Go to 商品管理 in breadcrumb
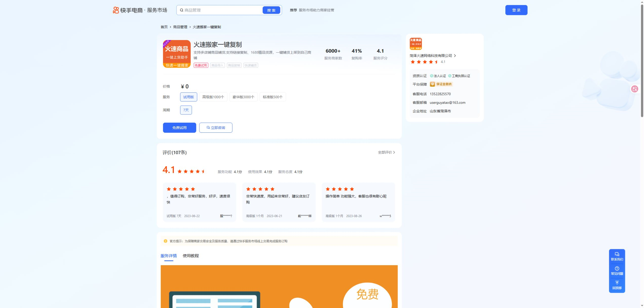This screenshot has width=644, height=308. (x=180, y=27)
